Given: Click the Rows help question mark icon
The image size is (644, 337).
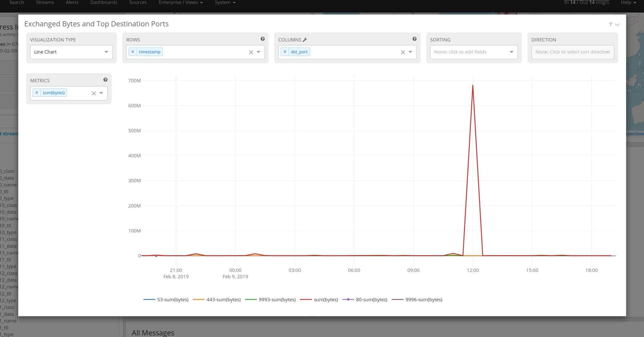Looking at the screenshot, I should (x=263, y=39).
